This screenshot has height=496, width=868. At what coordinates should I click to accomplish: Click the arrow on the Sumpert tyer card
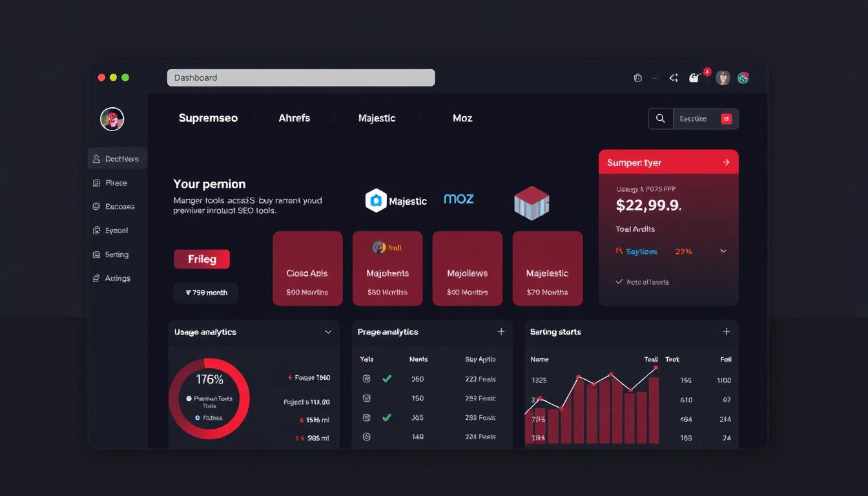(x=726, y=162)
